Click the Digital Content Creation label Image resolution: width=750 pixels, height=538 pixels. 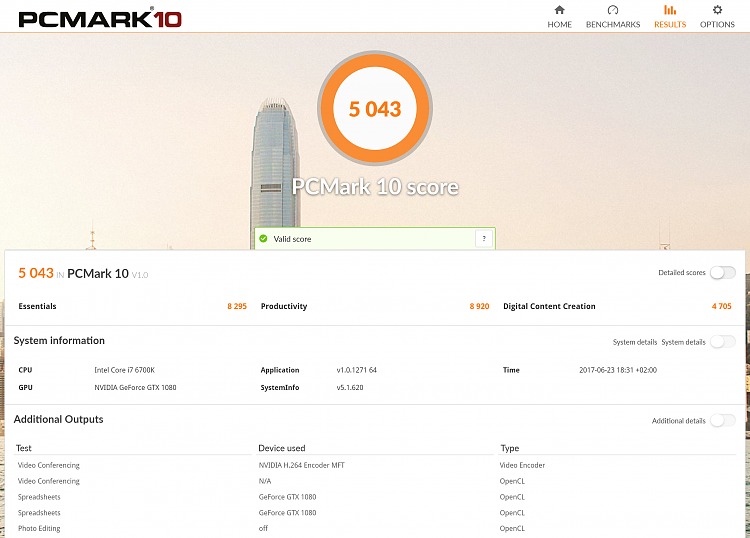coord(549,307)
